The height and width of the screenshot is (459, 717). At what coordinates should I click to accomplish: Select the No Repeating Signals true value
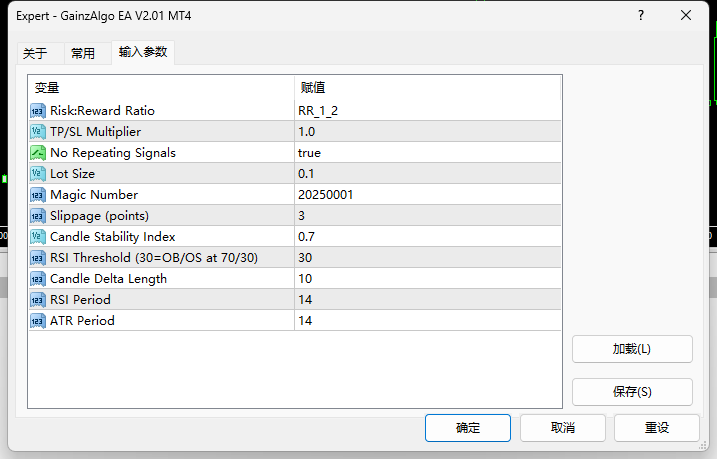(428, 153)
